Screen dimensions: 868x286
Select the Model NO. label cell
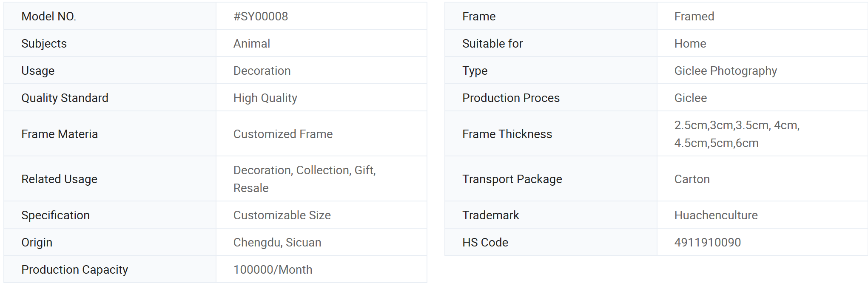click(x=110, y=16)
